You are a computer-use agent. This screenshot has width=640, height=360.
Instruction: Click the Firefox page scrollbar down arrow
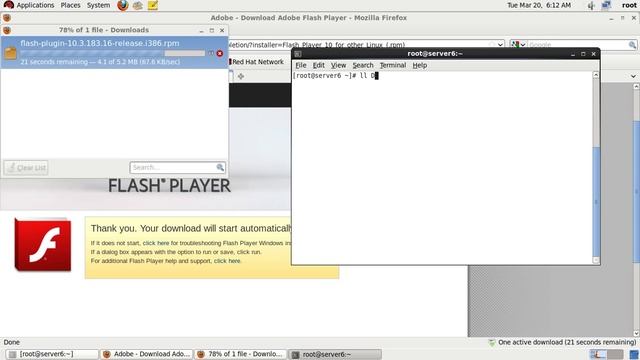click(636, 333)
